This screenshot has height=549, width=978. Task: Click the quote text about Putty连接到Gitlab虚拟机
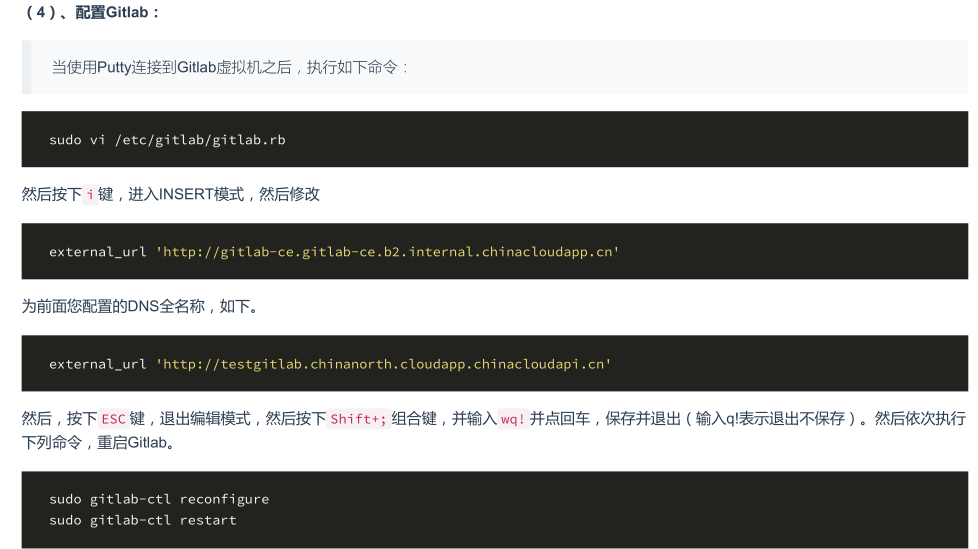coord(230,67)
